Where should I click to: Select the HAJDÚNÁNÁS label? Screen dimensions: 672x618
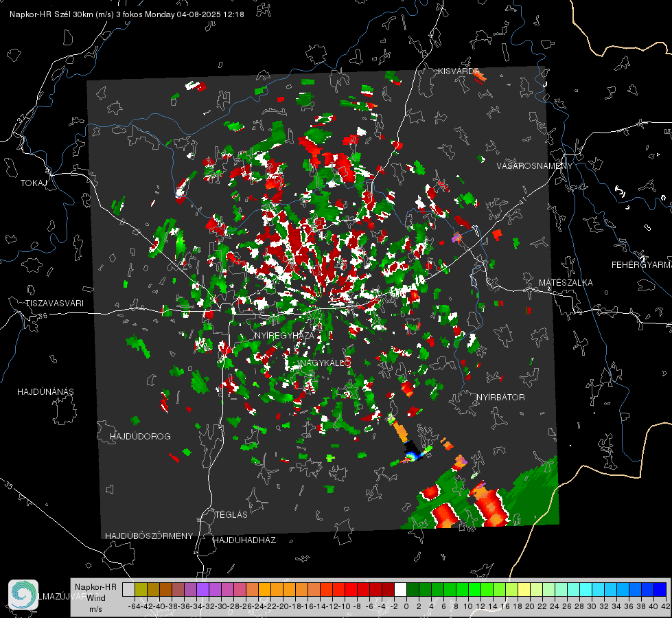point(45,391)
